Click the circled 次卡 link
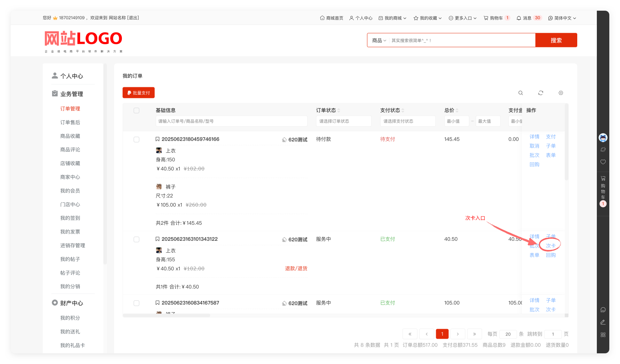Image resolution: width=620 pixels, height=364 pixels. coord(551,246)
